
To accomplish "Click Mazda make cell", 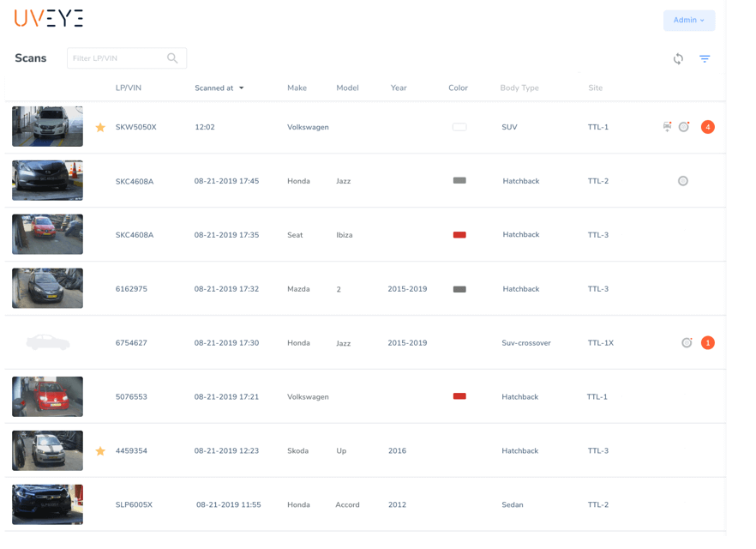I will tap(298, 289).
